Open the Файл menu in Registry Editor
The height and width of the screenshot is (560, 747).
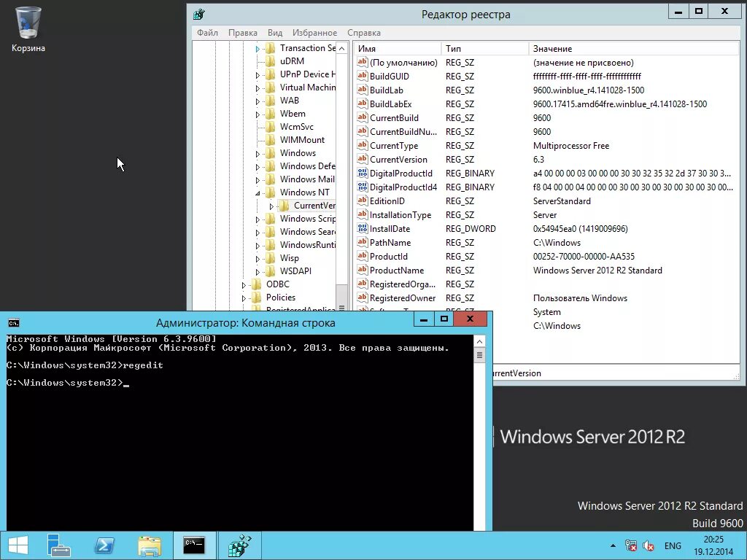[206, 32]
